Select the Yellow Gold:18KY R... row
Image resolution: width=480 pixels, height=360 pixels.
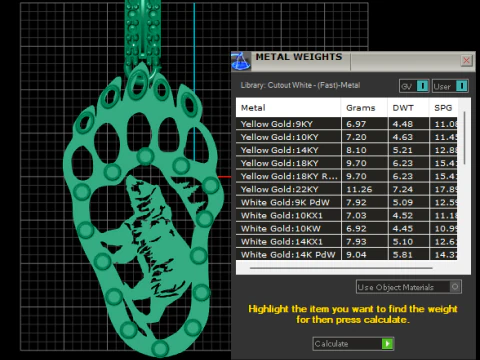[x=346, y=176]
